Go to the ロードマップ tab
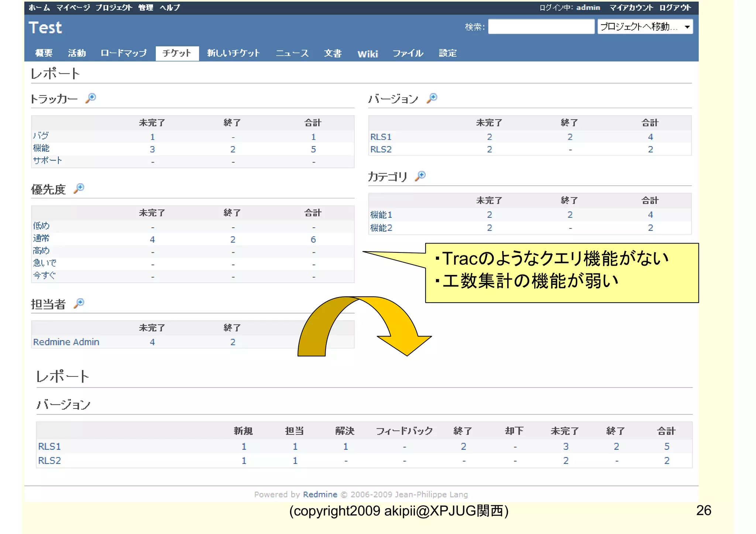The height and width of the screenshot is (534, 756). click(124, 53)
